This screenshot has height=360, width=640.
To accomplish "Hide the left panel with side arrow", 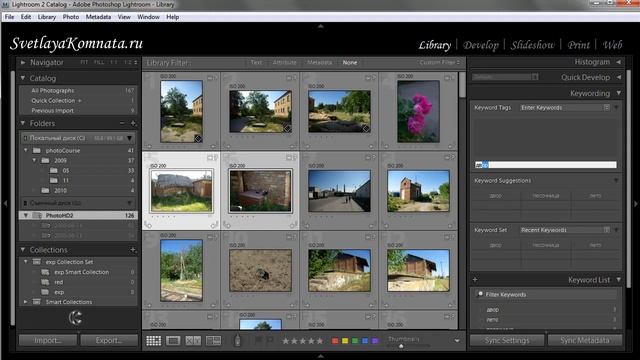I will pos(5,203).
